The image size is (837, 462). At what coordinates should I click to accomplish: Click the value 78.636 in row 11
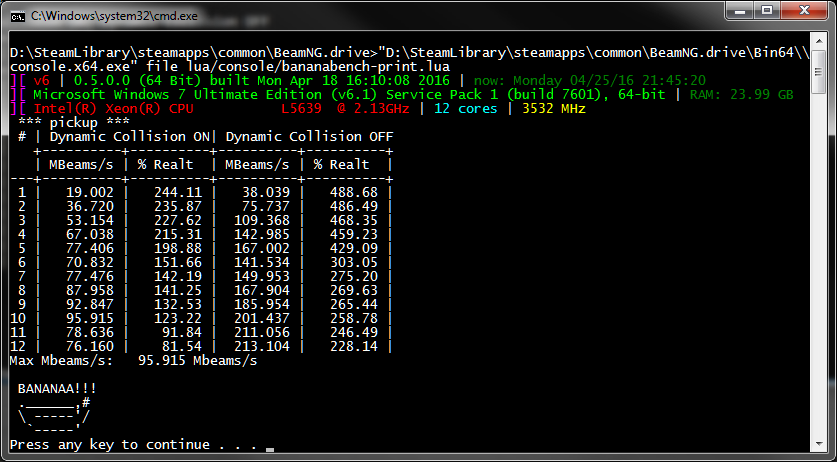pyautogui.click(x=90, y=332)
